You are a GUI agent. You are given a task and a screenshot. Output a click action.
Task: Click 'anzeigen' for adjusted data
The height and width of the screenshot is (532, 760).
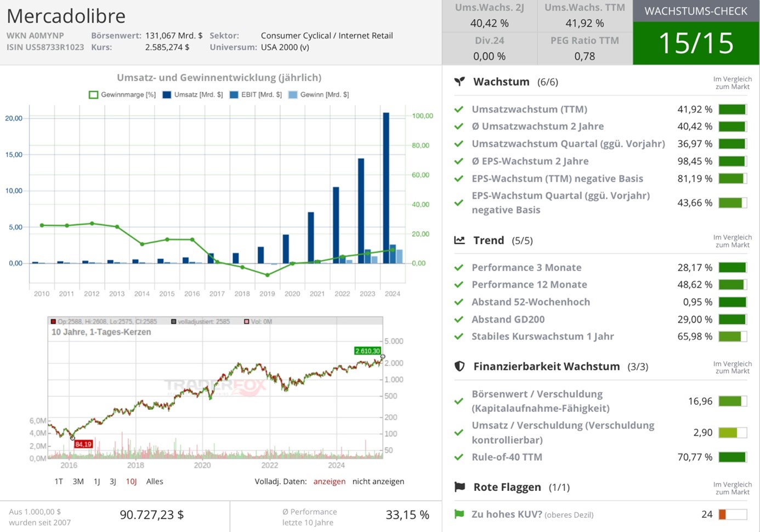[x=330, y=481]
